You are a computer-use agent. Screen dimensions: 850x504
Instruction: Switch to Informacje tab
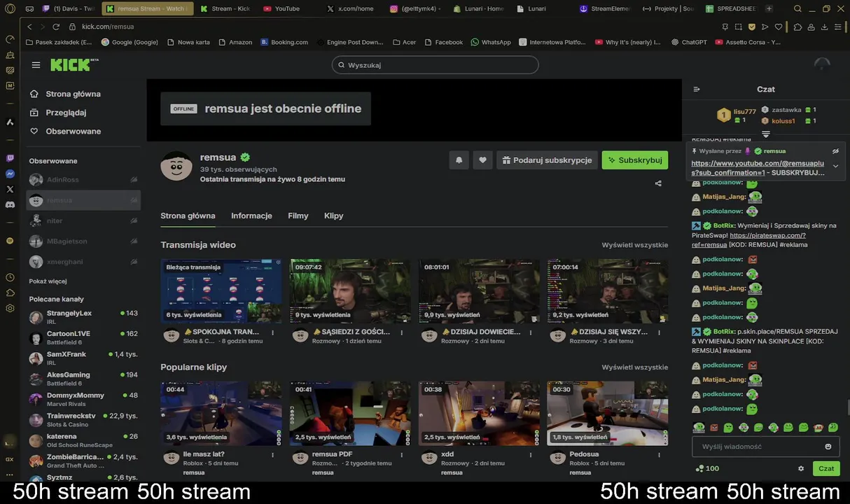tap(251, 216)
